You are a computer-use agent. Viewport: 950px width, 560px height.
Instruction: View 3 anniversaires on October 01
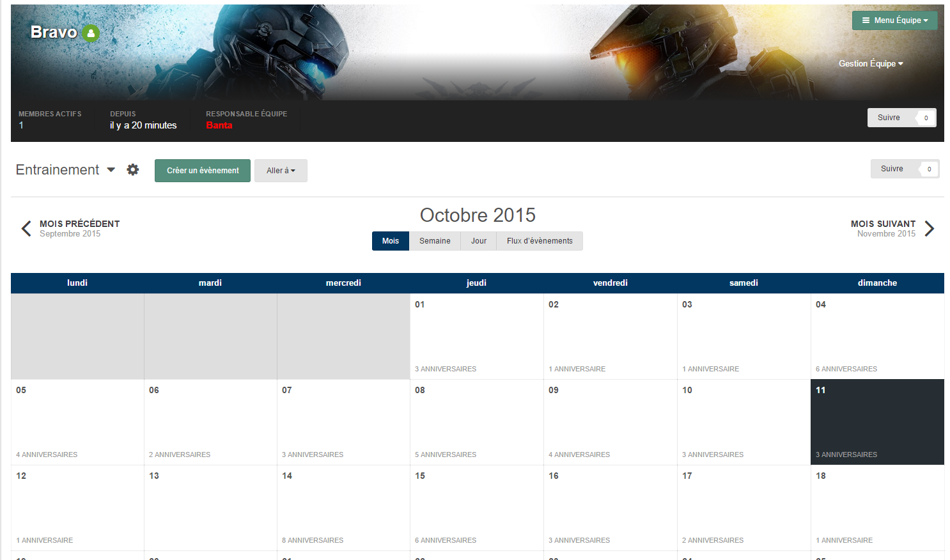point(446,369)
